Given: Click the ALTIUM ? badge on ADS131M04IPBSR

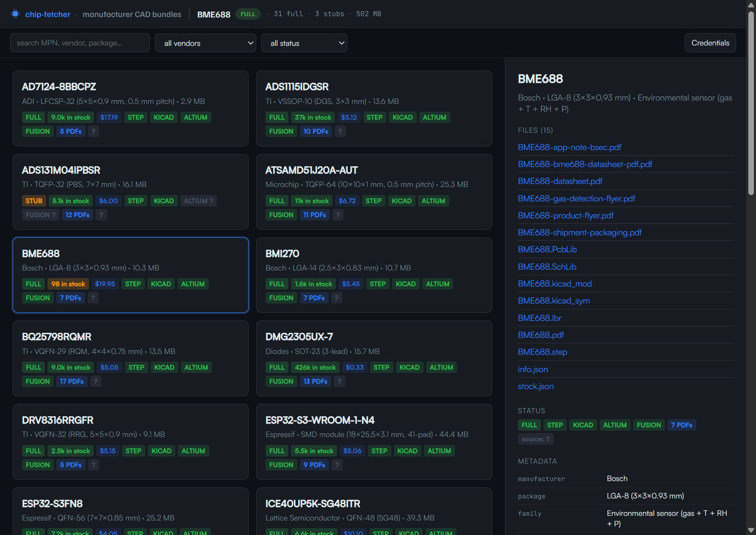Looking at the screenshot, I should (198, 201).
